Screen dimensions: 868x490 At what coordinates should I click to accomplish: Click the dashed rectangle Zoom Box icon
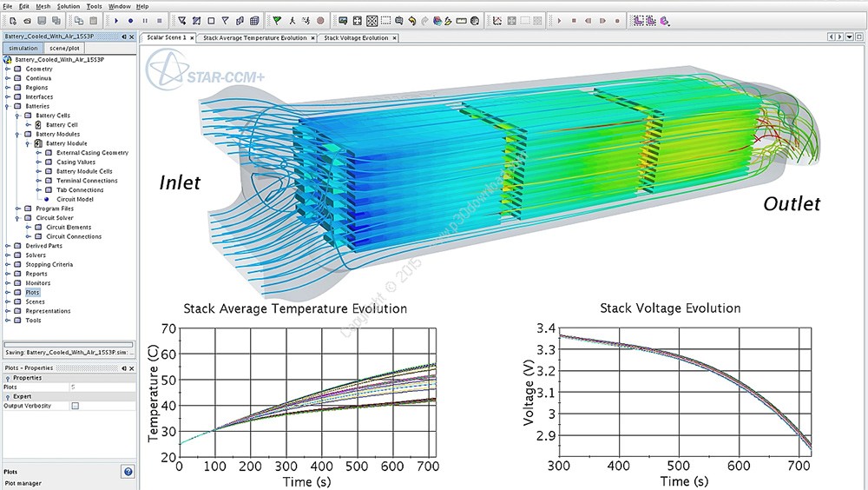(386, 21)
